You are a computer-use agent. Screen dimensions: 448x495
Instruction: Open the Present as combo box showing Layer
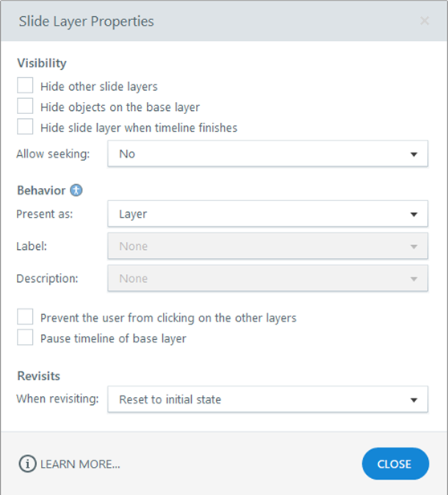[268, 214]
